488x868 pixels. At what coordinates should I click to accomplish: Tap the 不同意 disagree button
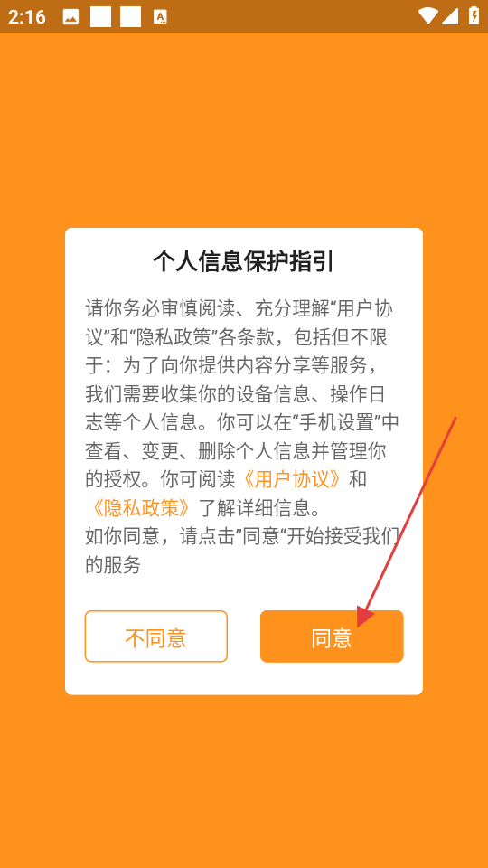pyautogui.click(x=156, y=637)
